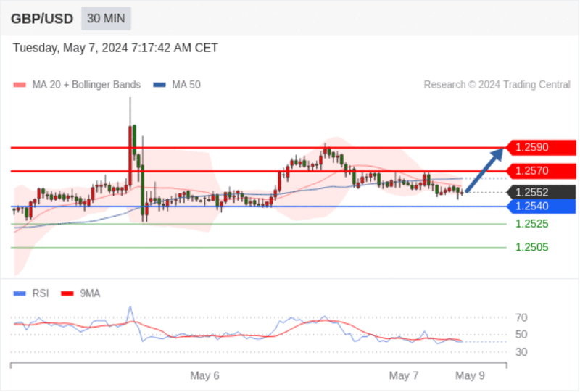Screen dimensions: 580x392
Task: Select the green 1.2505 support label
Action: 532,247
